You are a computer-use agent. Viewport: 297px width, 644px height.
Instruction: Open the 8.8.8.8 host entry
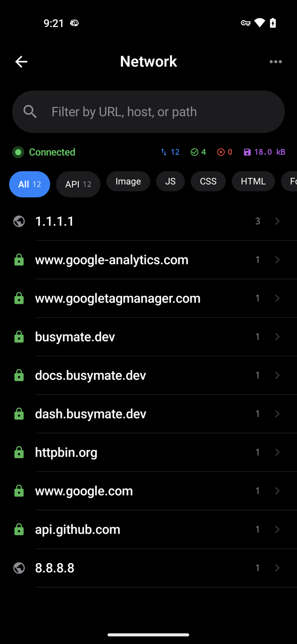[148, 568]
